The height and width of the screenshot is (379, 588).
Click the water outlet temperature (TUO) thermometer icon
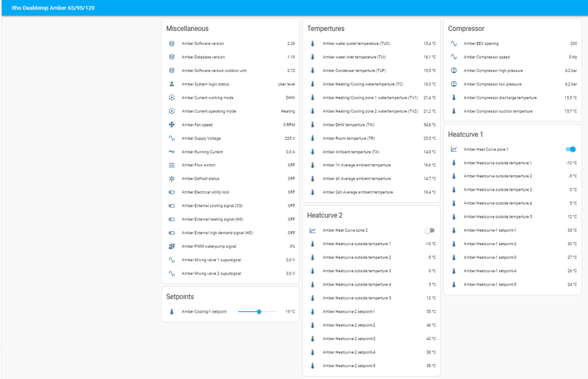tap(313, 43)
